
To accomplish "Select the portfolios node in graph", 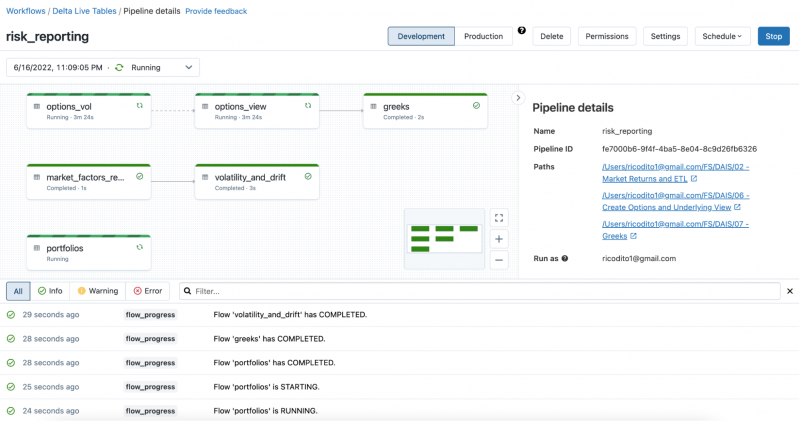I will pos(89,253).
